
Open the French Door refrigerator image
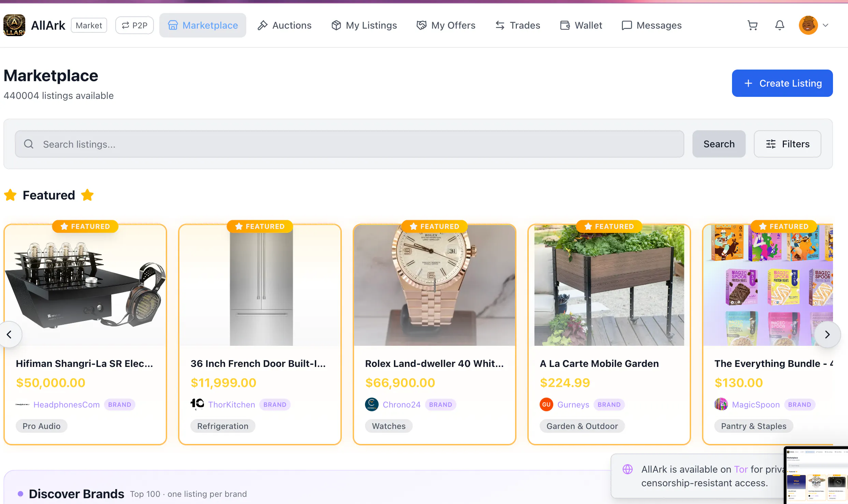260,285
